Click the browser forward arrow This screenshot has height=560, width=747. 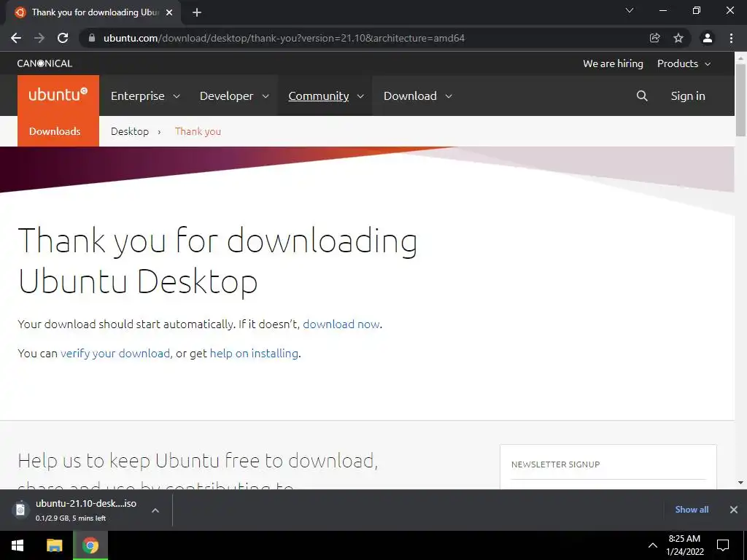39,38
